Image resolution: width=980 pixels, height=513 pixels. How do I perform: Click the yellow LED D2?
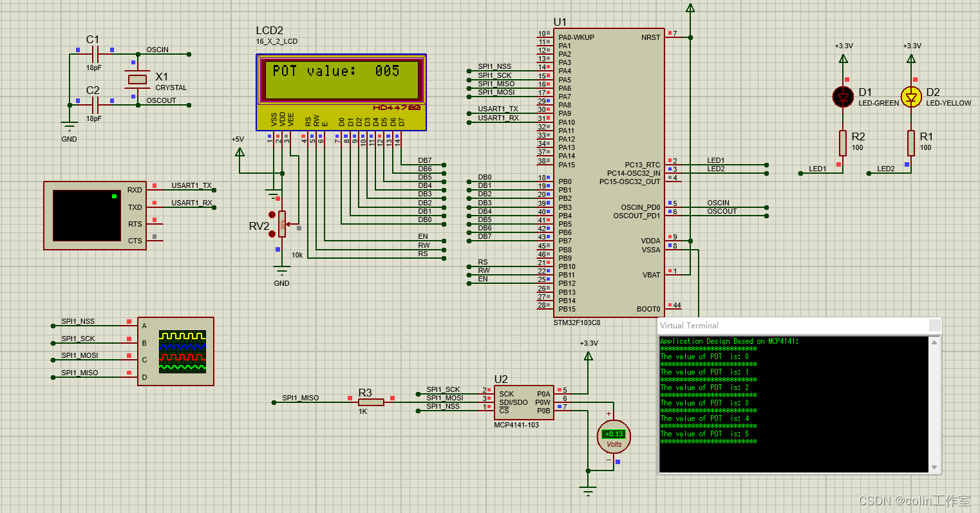pos(912,97)
